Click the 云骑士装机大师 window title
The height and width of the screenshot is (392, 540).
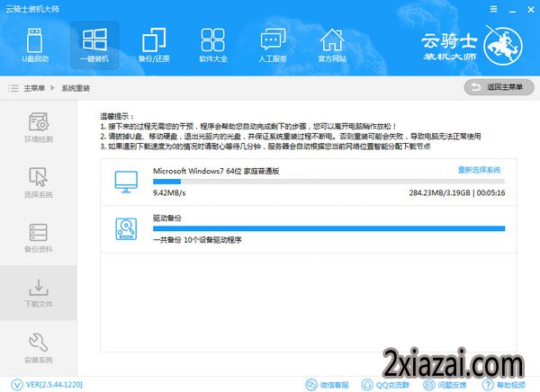[32, 9]
